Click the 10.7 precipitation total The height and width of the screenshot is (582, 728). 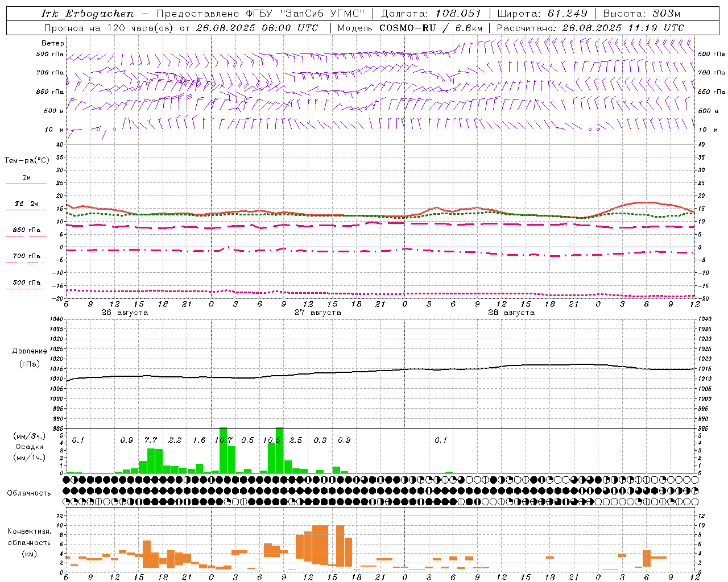click(x=224, y=440)
